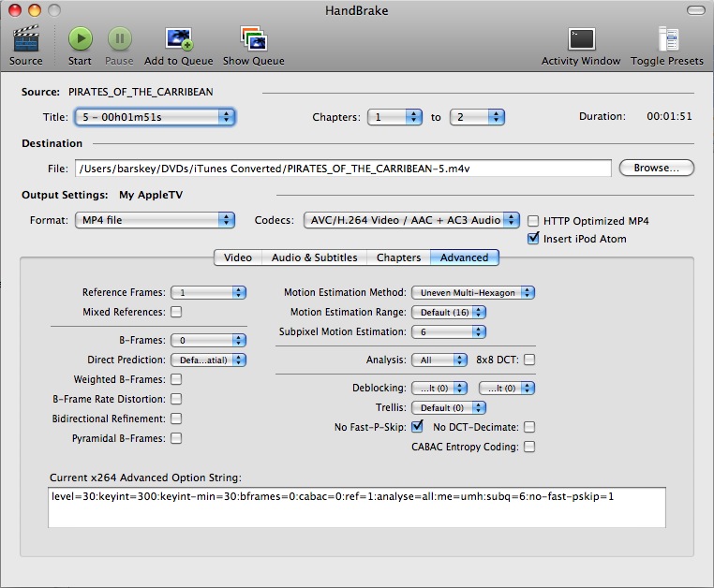Viewport: 714px width, 588px height.
Task: Enable HTTP Optimized MP4 checkbox
Action: pyautogui.click(x=533, y=221)
